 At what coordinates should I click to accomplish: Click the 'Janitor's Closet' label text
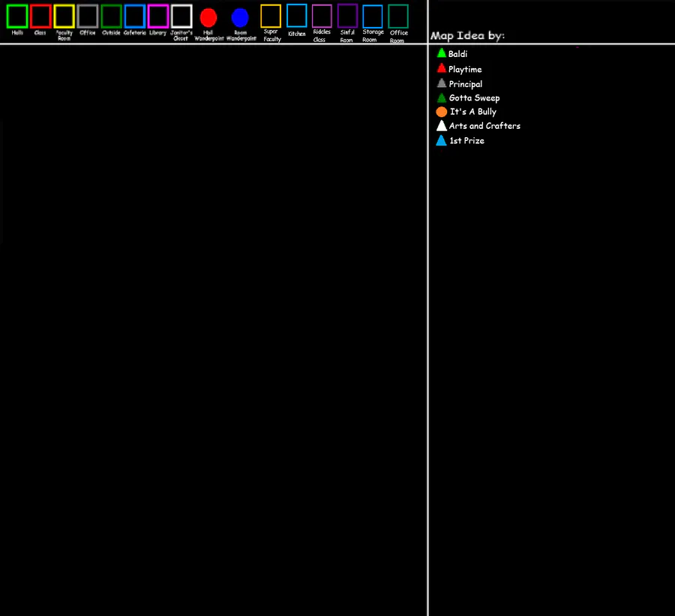[181, 36]
